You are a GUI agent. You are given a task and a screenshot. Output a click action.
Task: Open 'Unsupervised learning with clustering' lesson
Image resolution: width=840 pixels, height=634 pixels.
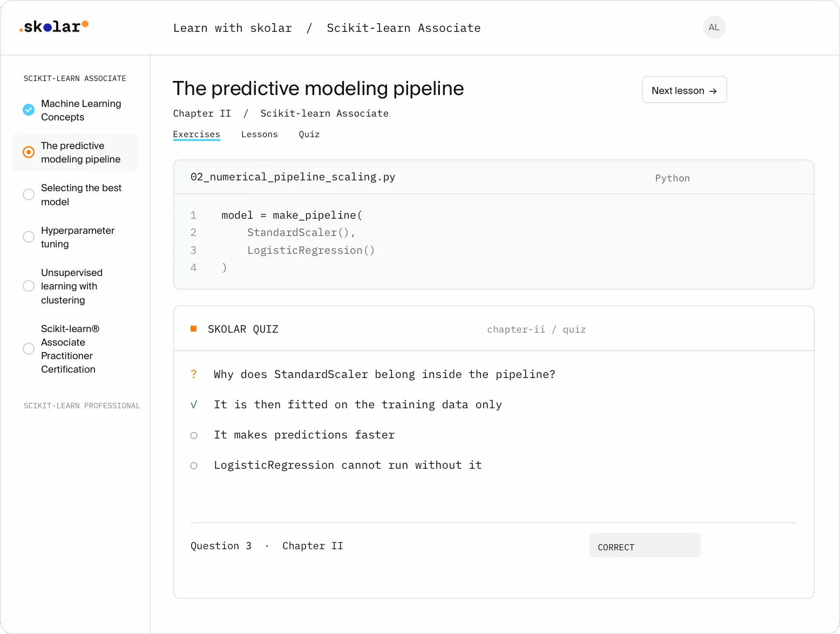[x=72, y=286]
